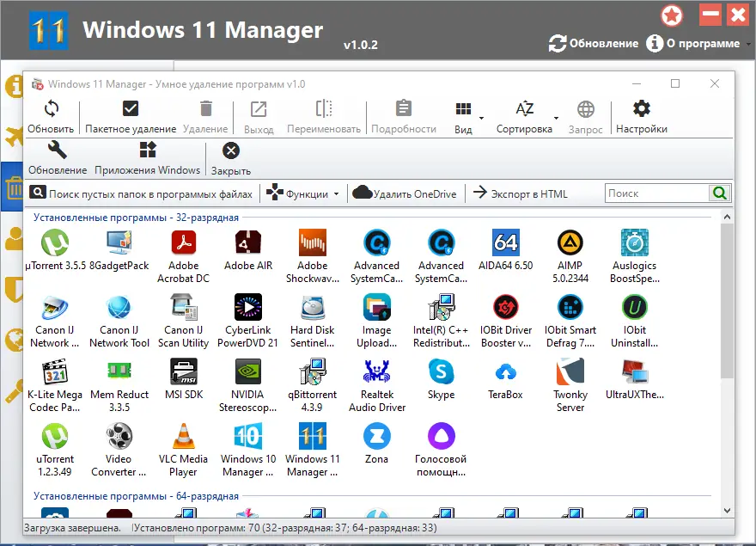Click Экспорт в HTML button

(521, 193)
